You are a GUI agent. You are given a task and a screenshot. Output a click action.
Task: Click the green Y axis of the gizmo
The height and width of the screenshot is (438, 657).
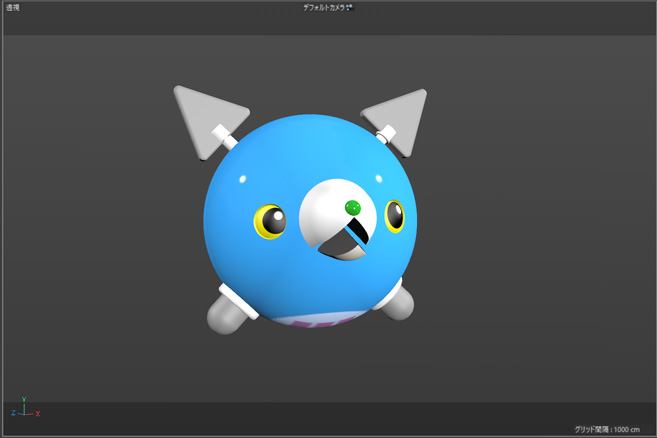22,404
